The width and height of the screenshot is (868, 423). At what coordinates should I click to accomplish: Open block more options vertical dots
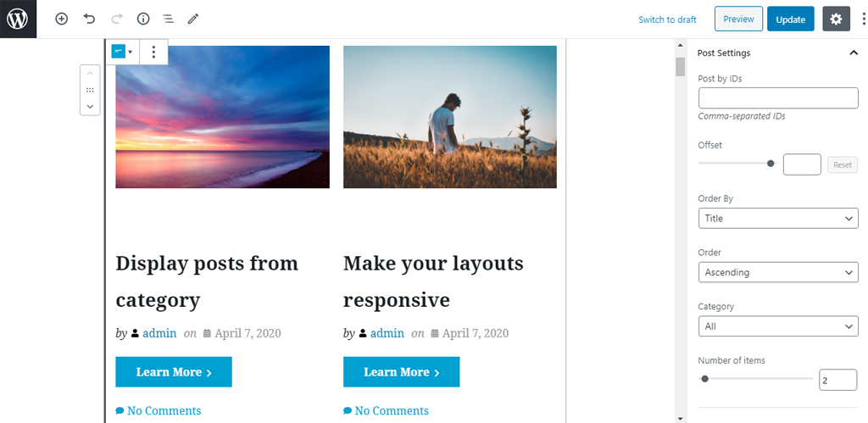coord(154,52)
